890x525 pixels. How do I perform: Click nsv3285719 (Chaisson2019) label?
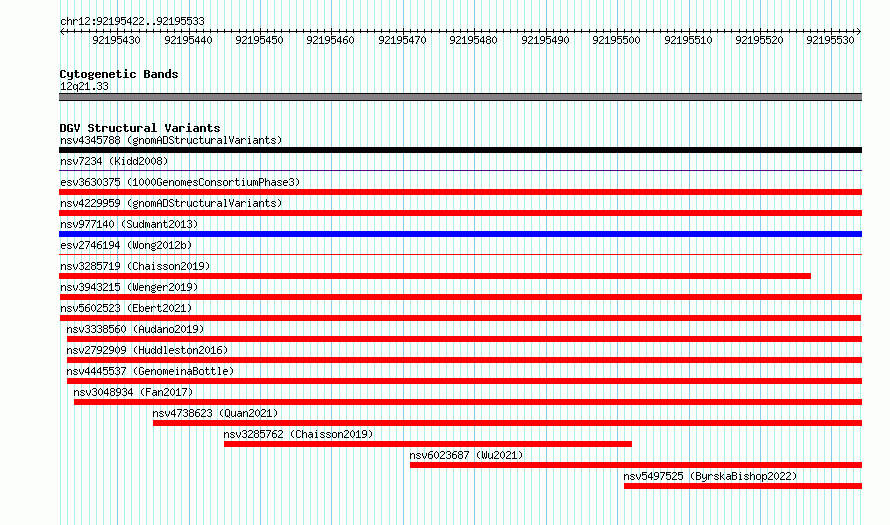click(135, 266)
